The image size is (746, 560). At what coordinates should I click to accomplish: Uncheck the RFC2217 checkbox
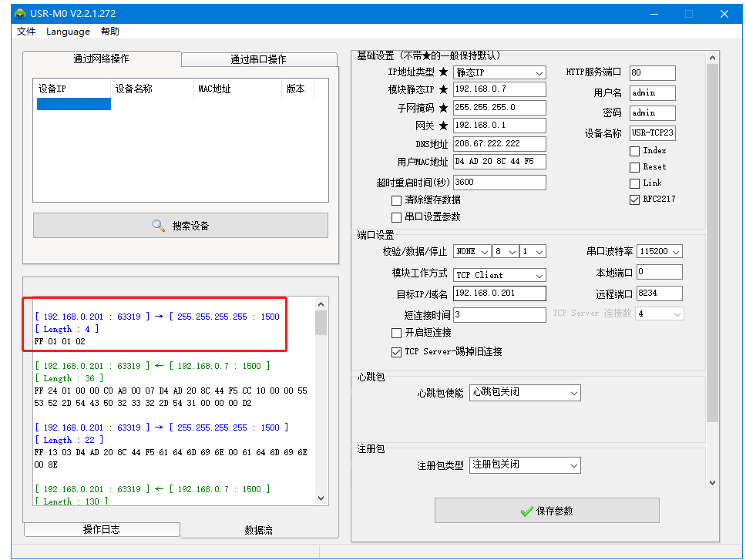(x=634, y=200)
